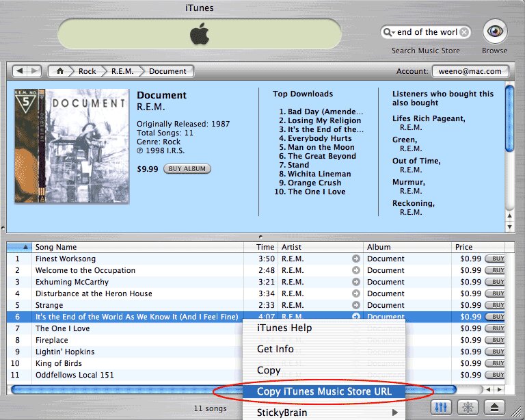Click the song list scroll right arrow

(500, 389)
